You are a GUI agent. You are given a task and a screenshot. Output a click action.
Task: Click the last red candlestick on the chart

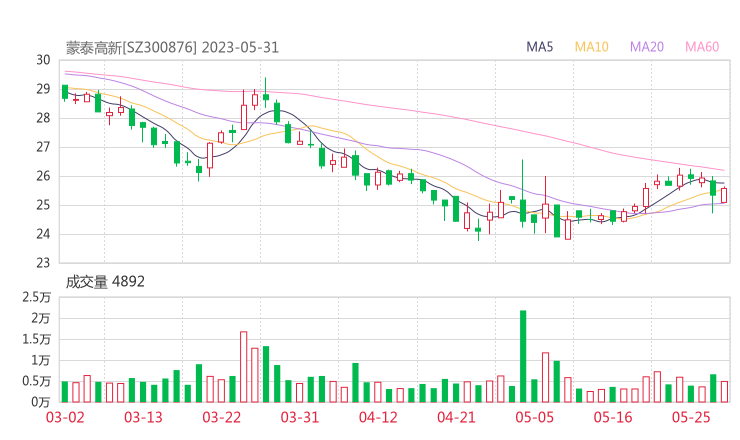pyautogui.click(x=724, y=195)
